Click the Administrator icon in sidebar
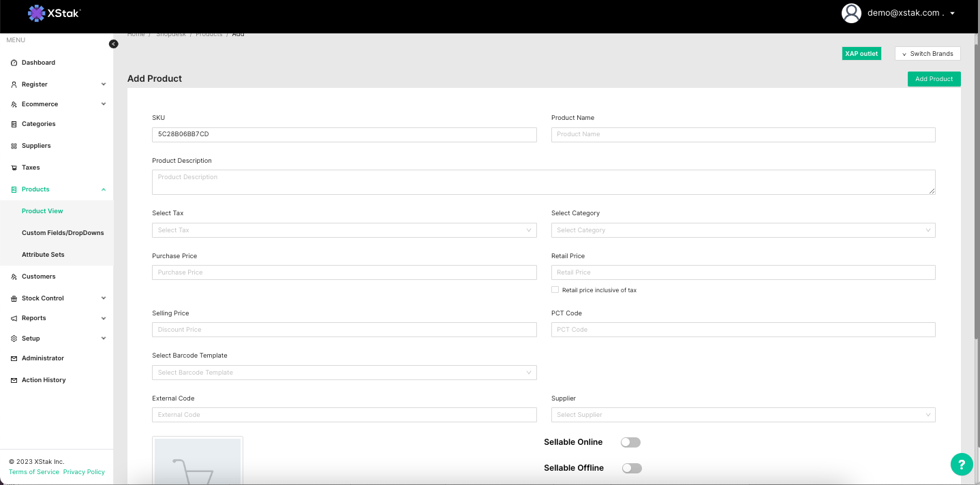The width and height of the screenshot is (980, 485). pos(14,358)
